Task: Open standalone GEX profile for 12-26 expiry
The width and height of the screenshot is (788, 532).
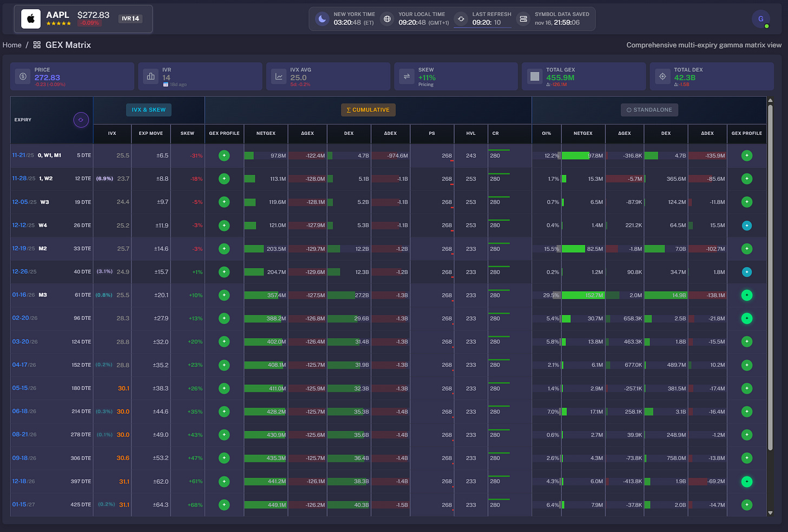Action: pyautogui.click(x=747, y=272)
